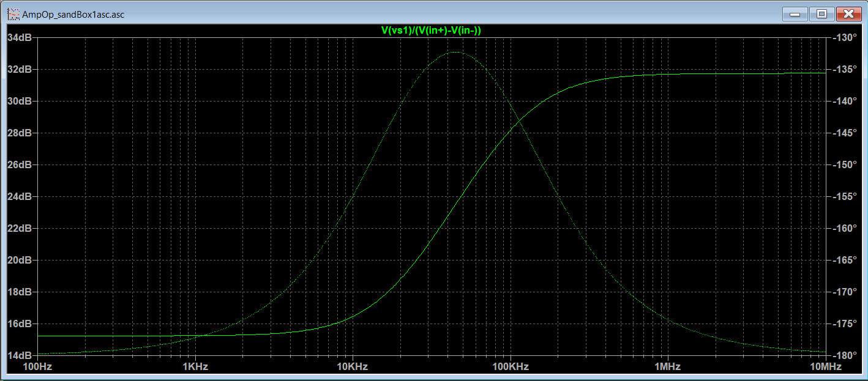Click the -175° phase axis label
868x381 pixels.
coord(845,324)
